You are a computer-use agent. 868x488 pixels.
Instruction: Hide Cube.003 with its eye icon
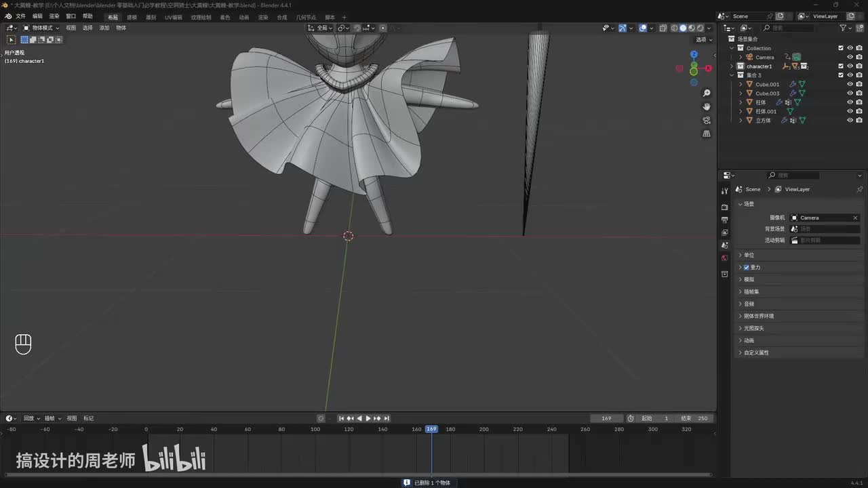[x=850, y=94]
